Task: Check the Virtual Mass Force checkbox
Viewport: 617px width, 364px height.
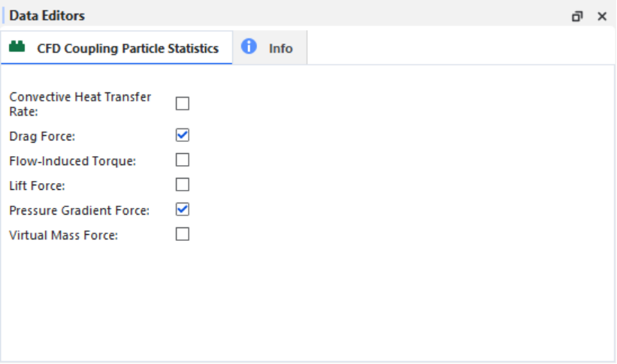Action: click(182, 234)
